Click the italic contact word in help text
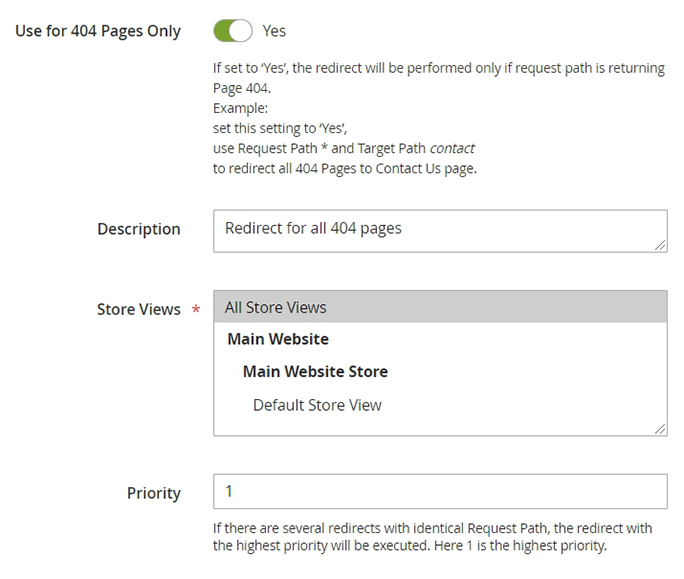684x579 pixels. [452, 148]
